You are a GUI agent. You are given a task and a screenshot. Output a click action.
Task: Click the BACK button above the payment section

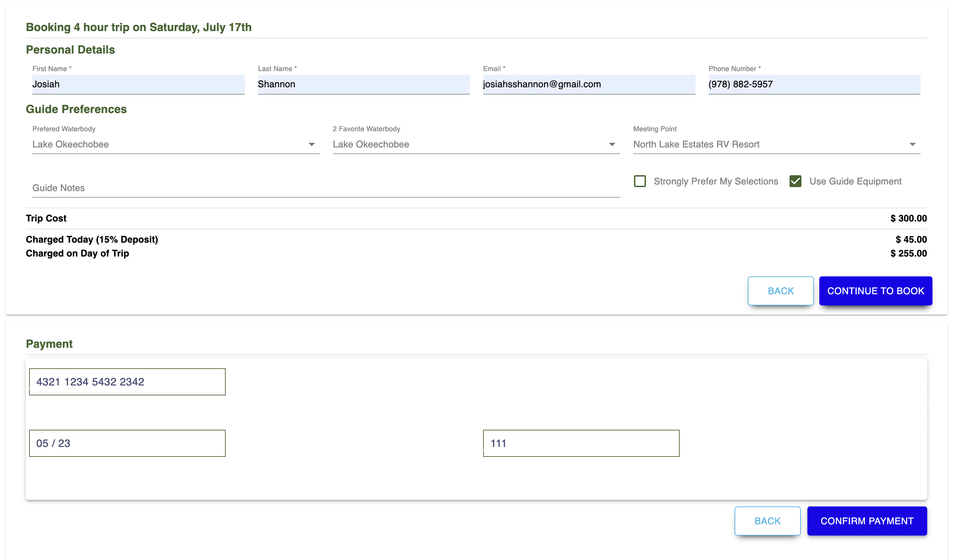coord(781,291)
